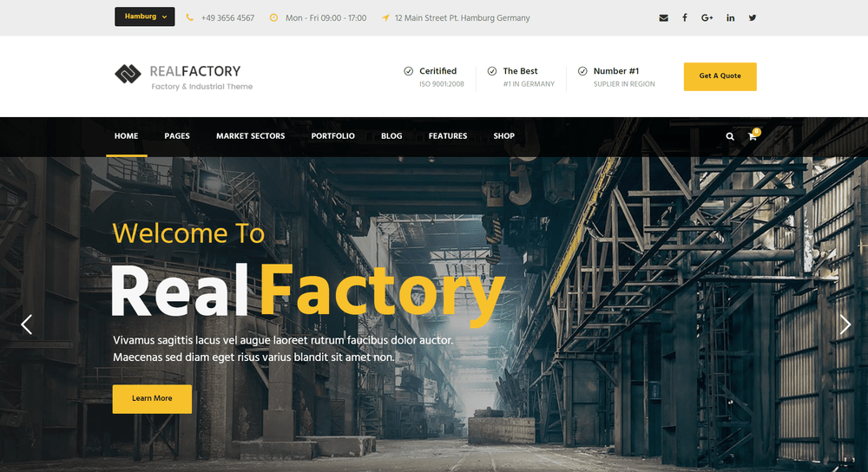The width and height of the screenshot is (868, 472).
Task: View the shopping cart icon
Action: tap(753, 136)
